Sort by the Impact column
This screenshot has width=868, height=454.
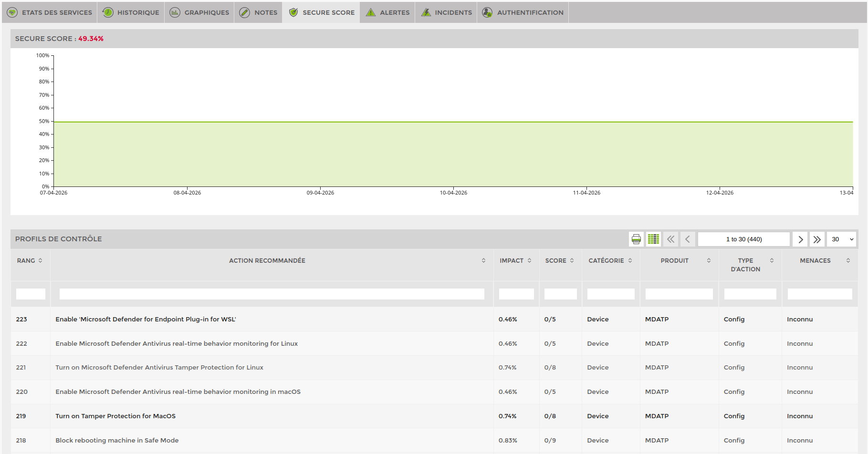515,261
